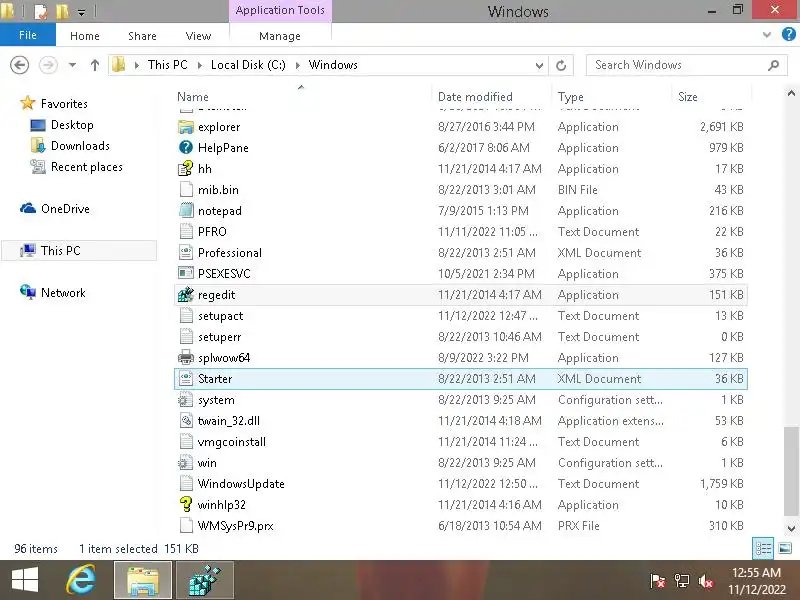Screen dimensions: 800x600
Task: Go up one folder level
Action: (x=94, y=65)
